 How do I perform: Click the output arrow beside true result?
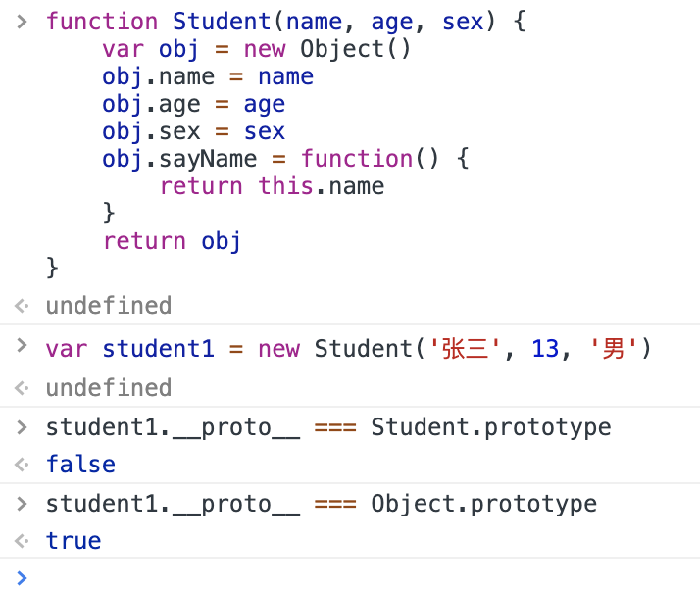click(22, 541)
